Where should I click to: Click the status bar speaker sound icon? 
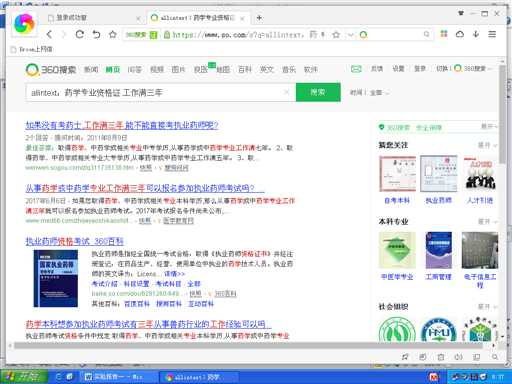click(x=459, y=357)
